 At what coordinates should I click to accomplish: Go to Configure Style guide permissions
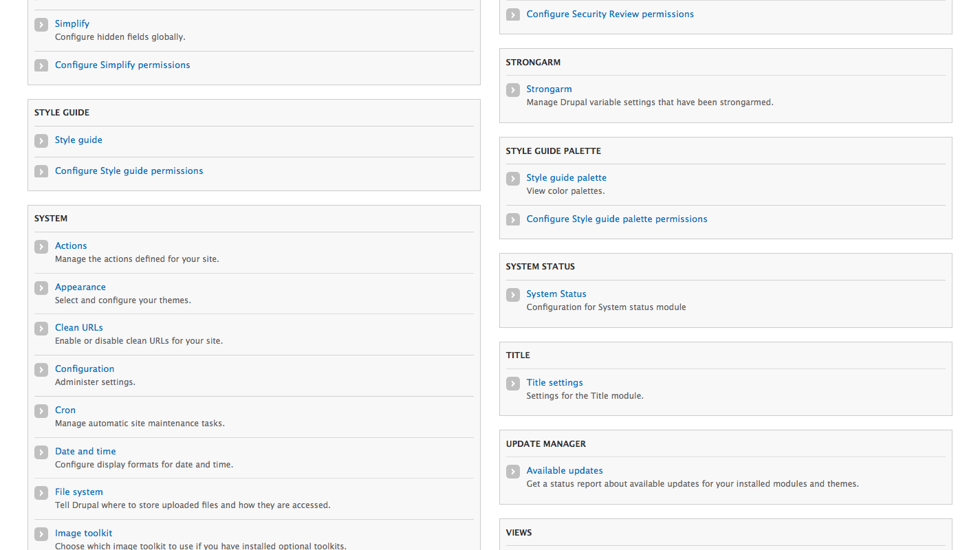129,170
